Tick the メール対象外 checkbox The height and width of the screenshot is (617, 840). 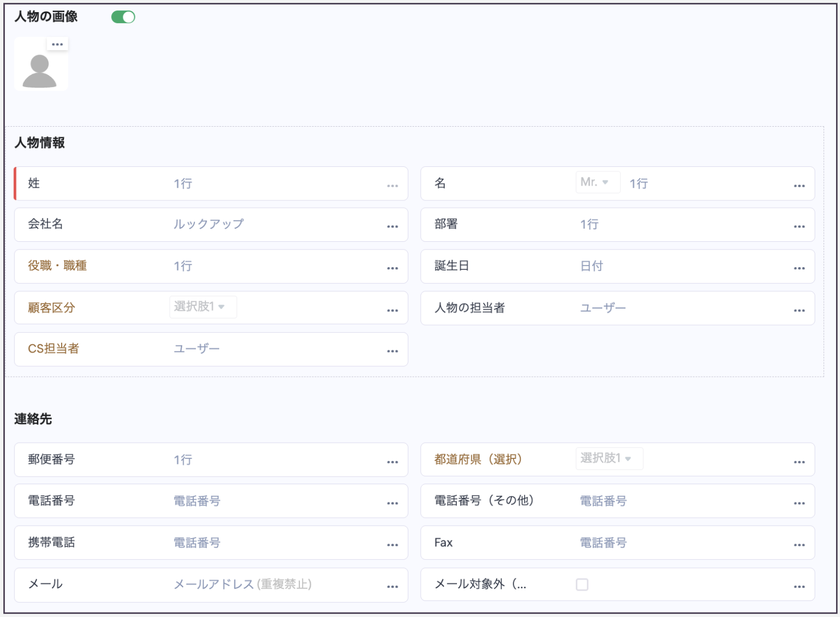(x=582, y=584)
